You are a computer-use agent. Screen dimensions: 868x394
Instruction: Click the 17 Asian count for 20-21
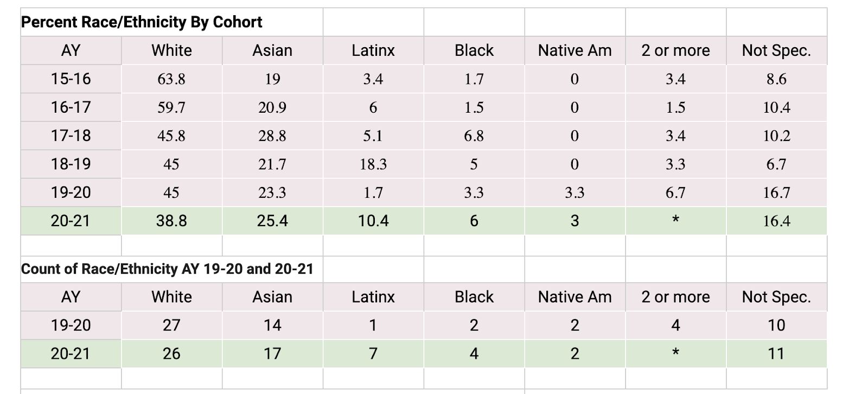tap(272, 354)
